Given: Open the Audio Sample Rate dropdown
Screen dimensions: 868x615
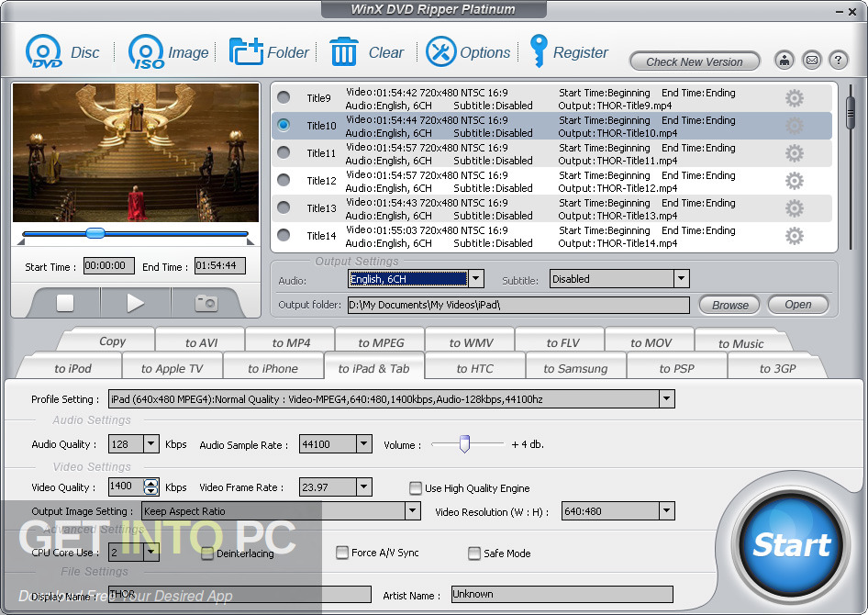Looking at the screenshot, I should pyautogui.click(x=363, y=443).
